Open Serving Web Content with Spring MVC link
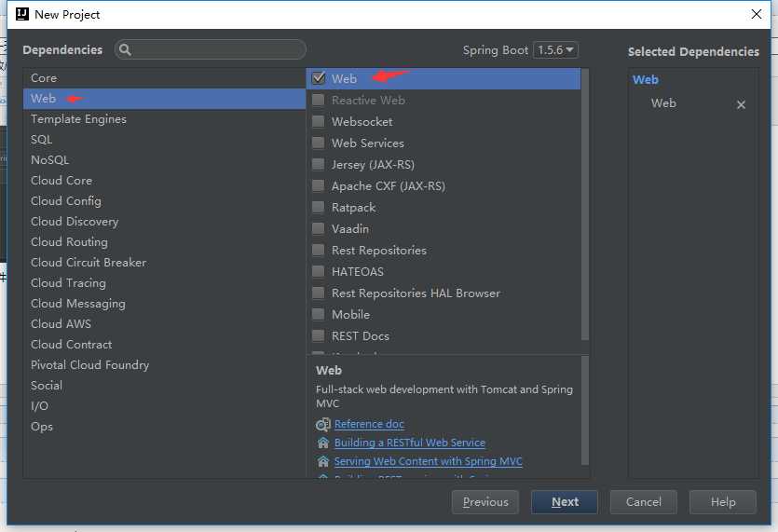Image resolution: width=778 pixels, height=532 pixels. tap(429, 461)
